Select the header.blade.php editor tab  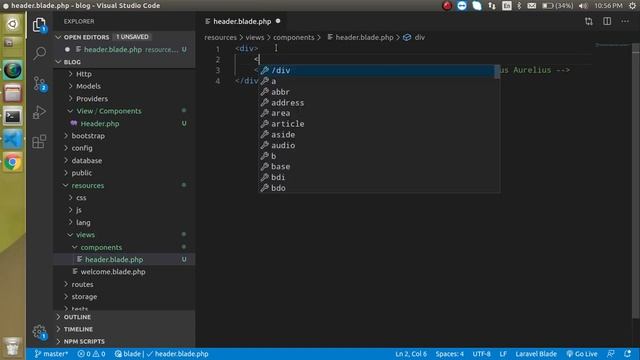(x=242, y=21)
